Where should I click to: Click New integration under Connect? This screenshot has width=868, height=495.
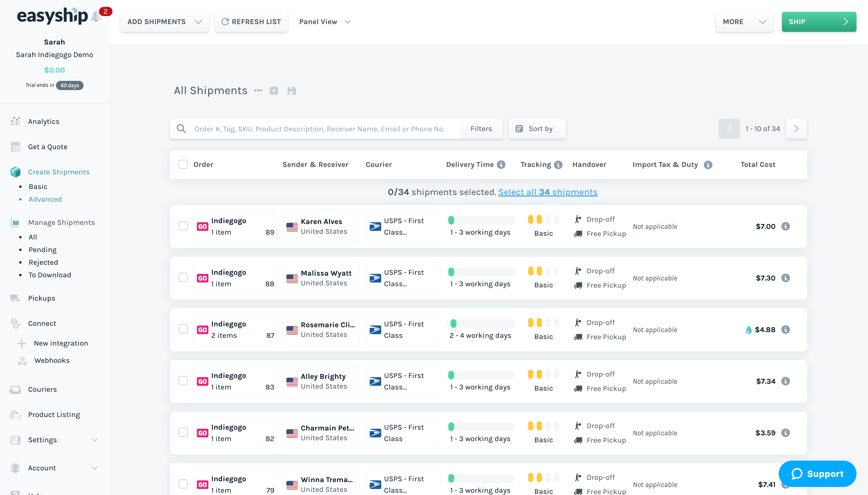tap(61, 343)
